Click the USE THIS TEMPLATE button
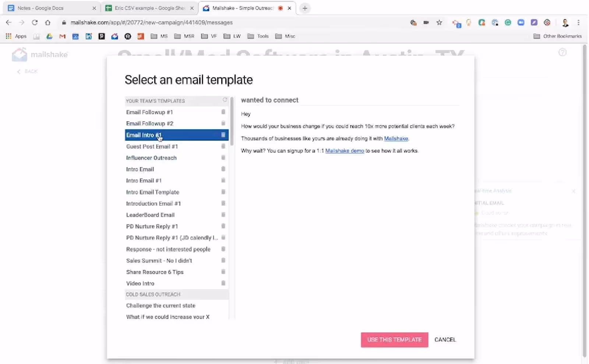The height and width of the screenshot is (364, 589). (394, 340)
